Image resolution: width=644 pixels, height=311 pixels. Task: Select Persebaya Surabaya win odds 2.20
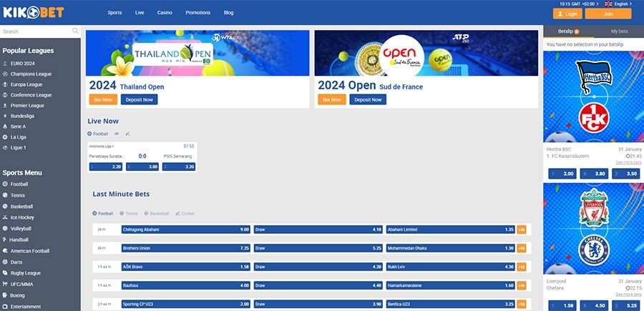[106, 167]
